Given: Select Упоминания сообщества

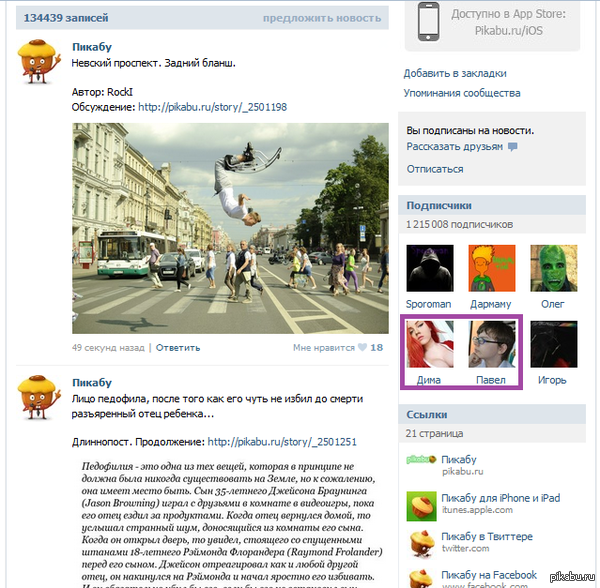Looking at the screenshot, I should 462,93.
